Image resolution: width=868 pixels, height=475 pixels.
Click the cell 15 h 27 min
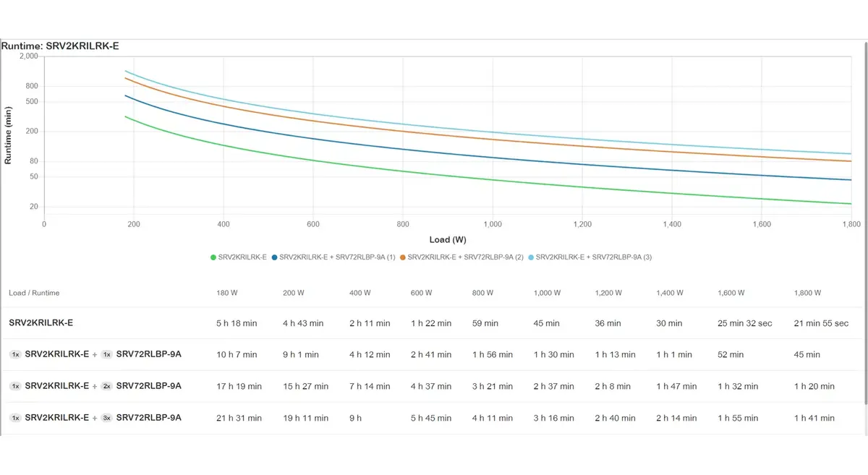tap(305, 387)
